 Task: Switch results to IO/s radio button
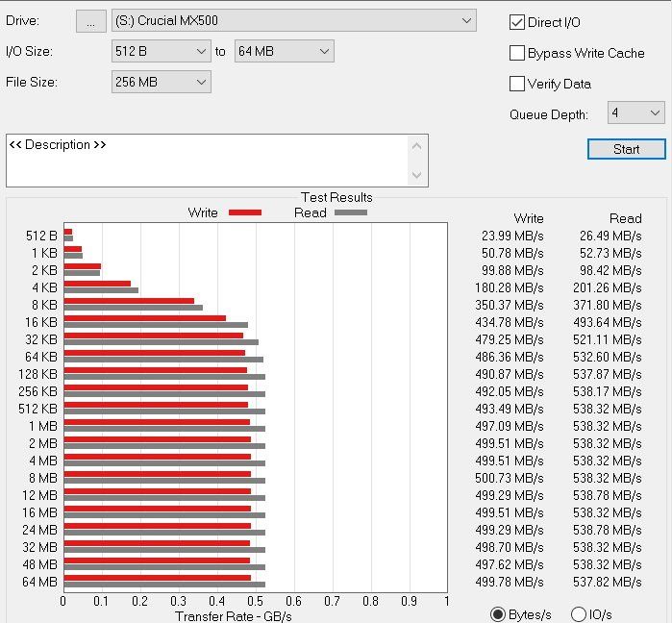click(x=579, y=614)
